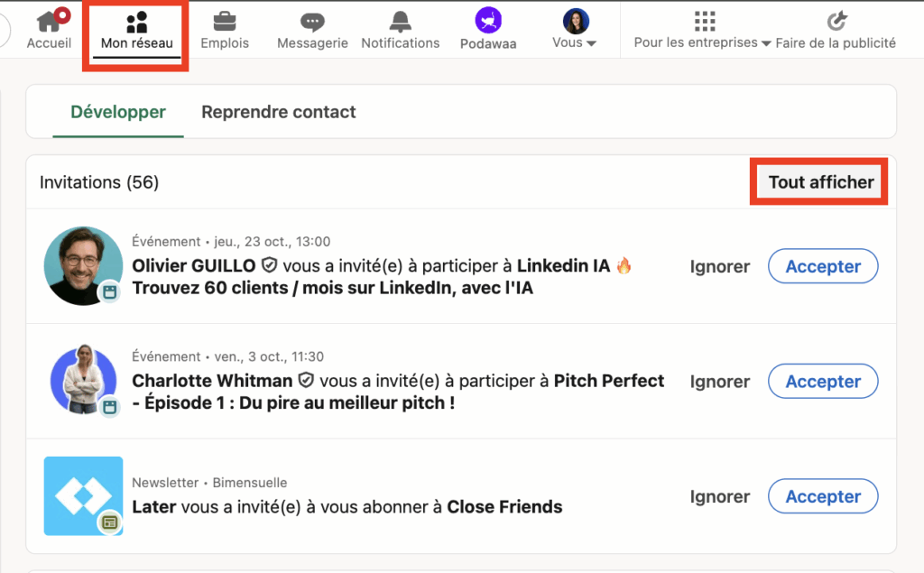Accept Charlotte Whitman's Pitch Perfect invitation

pyautogui.click(x=822, y=381)
